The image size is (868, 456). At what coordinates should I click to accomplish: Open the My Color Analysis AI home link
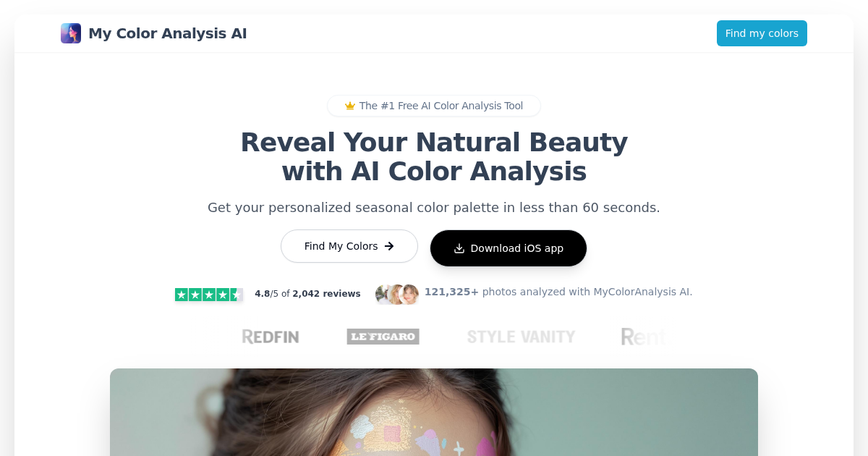click(x=154, y=33)
